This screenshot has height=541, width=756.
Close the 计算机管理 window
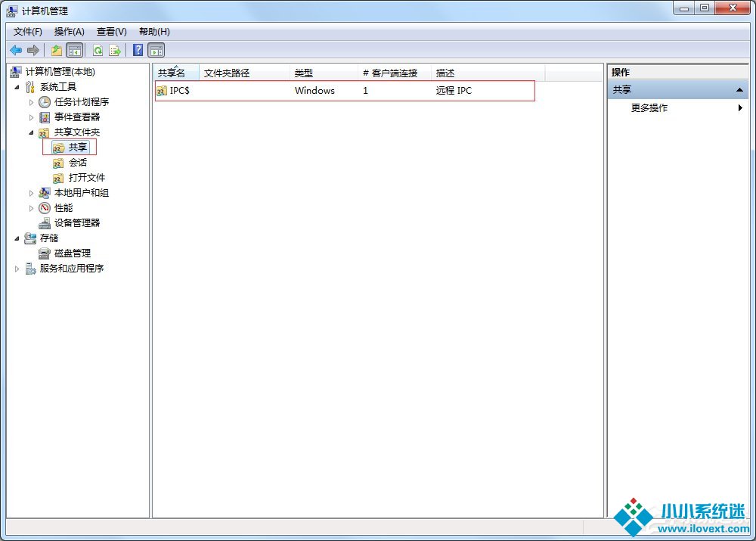pos(733,8)
